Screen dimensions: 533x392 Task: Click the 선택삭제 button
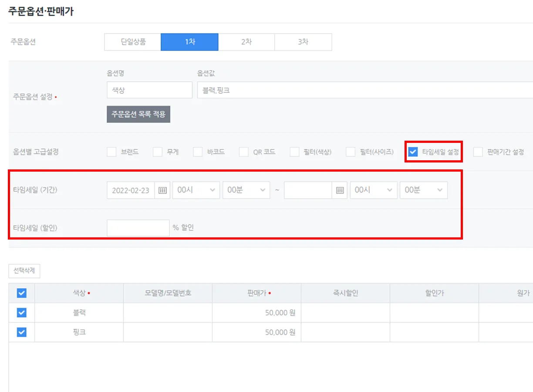pyautogui.click(x=24, y=271)
